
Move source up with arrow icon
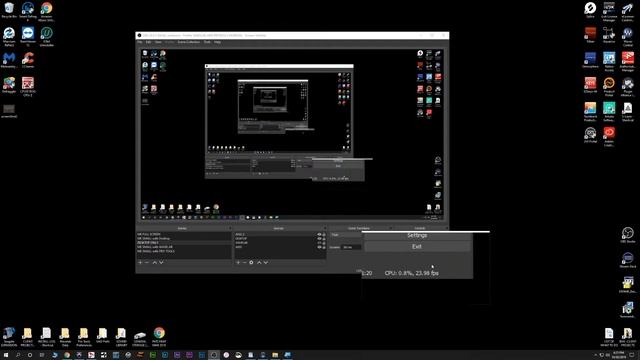259,262
